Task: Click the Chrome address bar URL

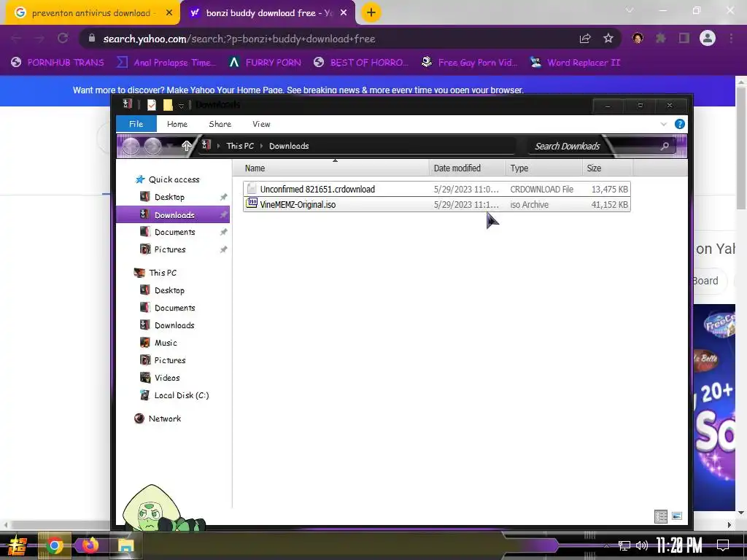Action: [x=239, y=39]
